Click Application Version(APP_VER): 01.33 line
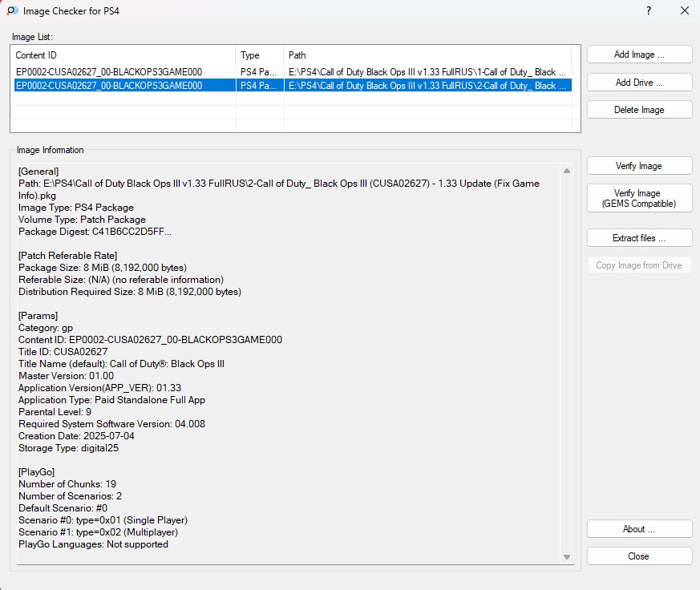This screenshot has height=590, width=700. (x=100, y=388)
